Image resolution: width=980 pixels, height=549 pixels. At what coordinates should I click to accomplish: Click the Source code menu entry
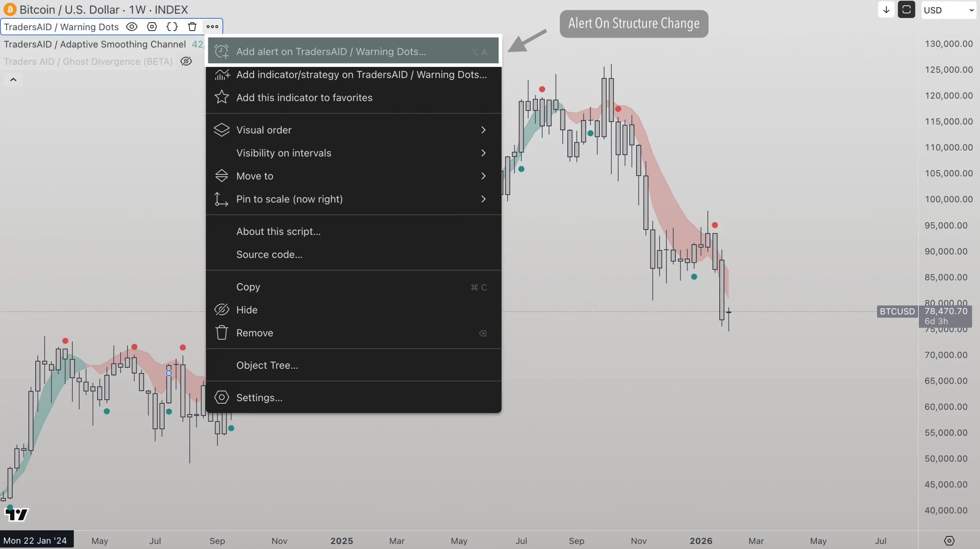point(269,254)
